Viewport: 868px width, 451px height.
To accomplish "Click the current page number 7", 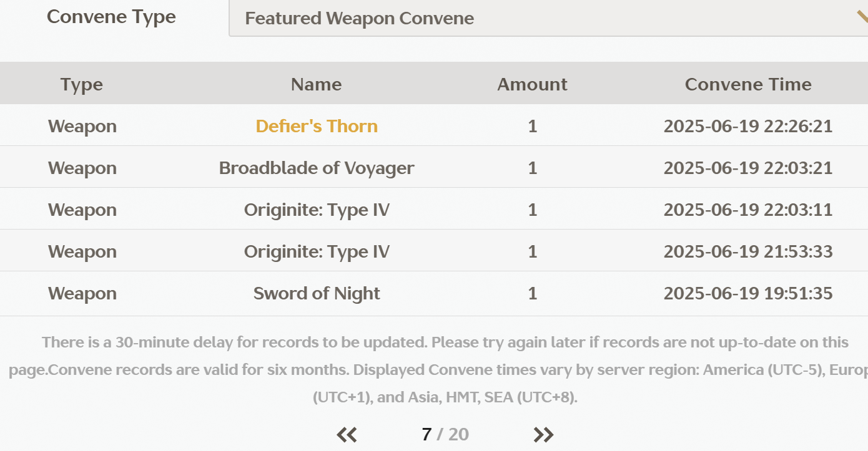I will (427, 435).
